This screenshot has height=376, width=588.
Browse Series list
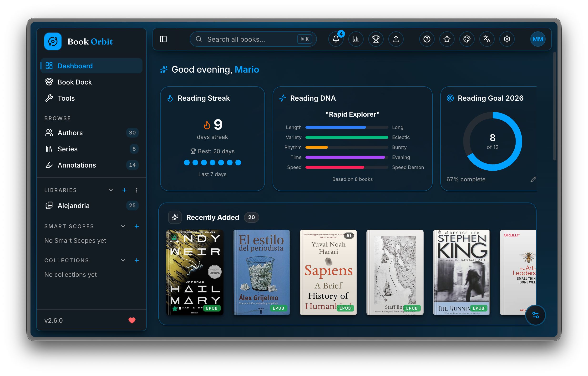click(91, 149)
